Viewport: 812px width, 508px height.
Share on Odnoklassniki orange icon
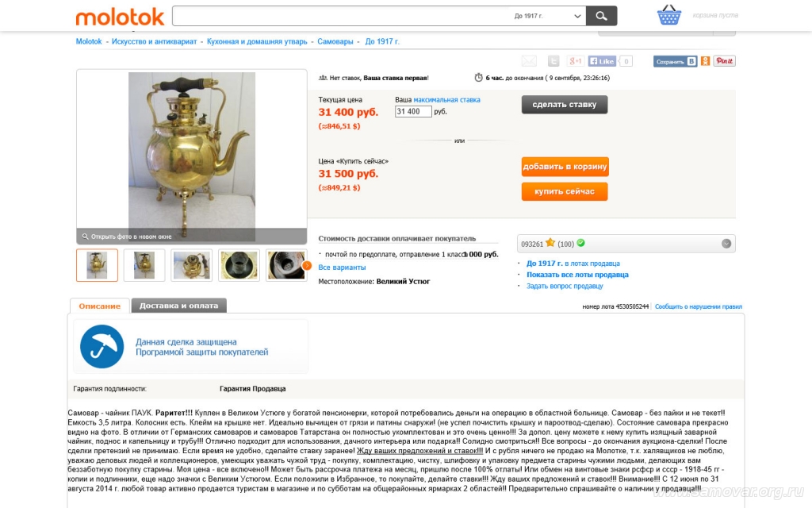(x=705, y=61)
